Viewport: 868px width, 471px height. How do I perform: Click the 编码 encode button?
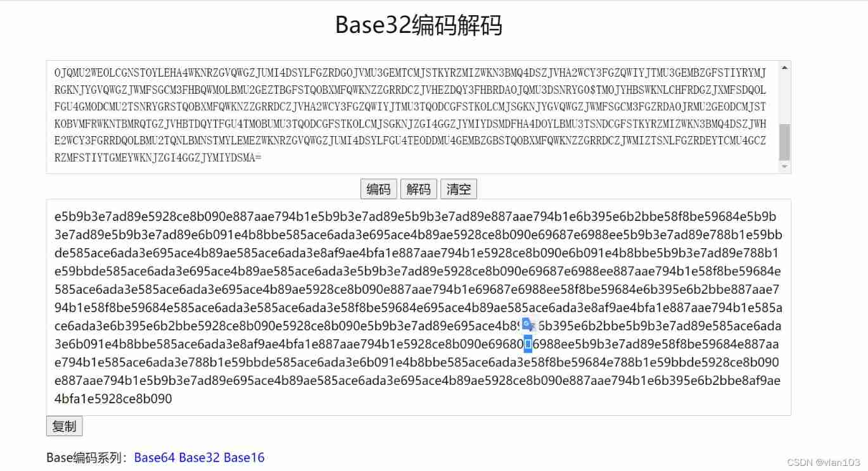pyautogui.click(x=379, y=189)
